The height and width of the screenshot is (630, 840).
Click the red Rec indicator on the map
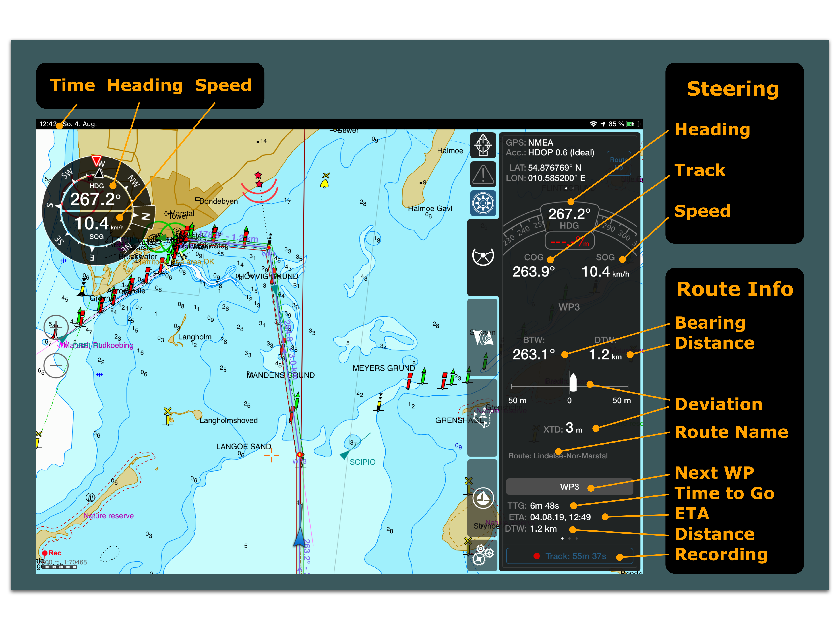pos(51,553)
